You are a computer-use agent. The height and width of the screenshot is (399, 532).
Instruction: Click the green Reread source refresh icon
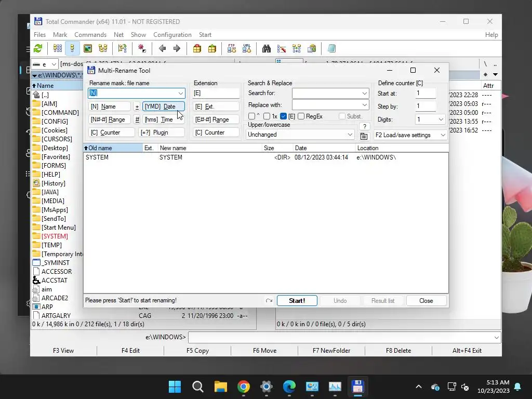point(38,48)
